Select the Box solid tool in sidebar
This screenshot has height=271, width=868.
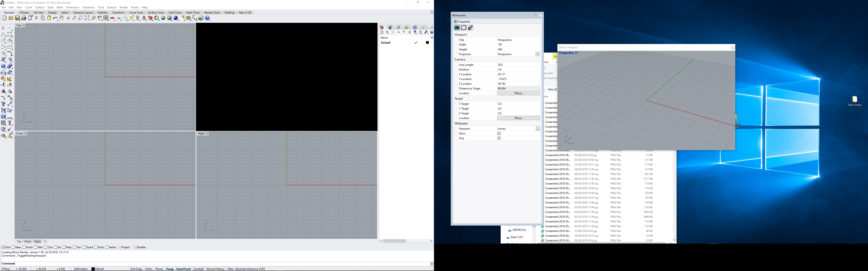pyautogui.click(x=3, y=66)
